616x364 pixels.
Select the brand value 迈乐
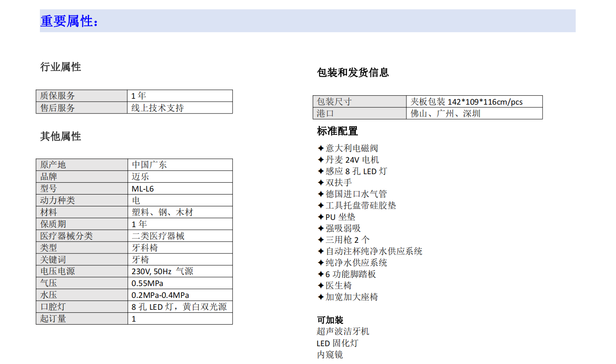140,177
